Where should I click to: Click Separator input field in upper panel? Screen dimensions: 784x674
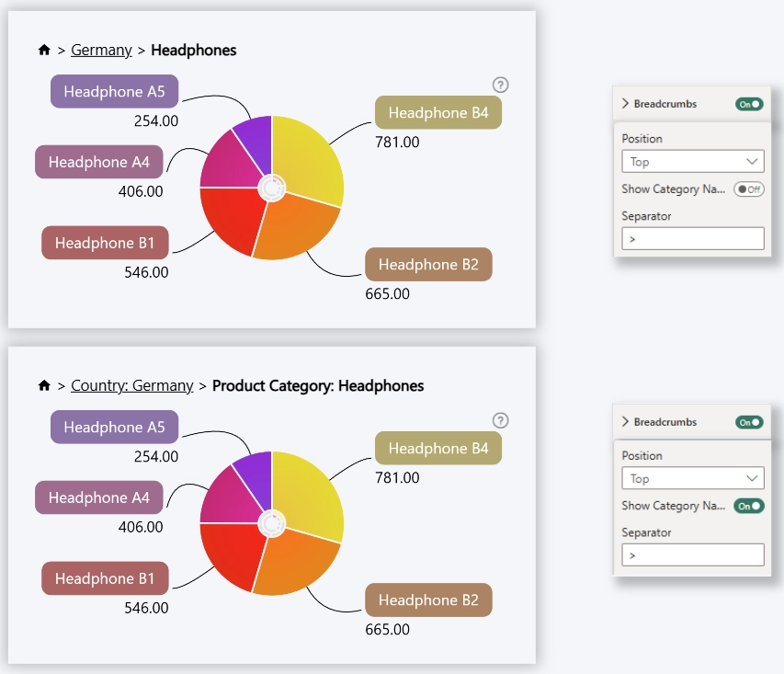pos(692,239)
